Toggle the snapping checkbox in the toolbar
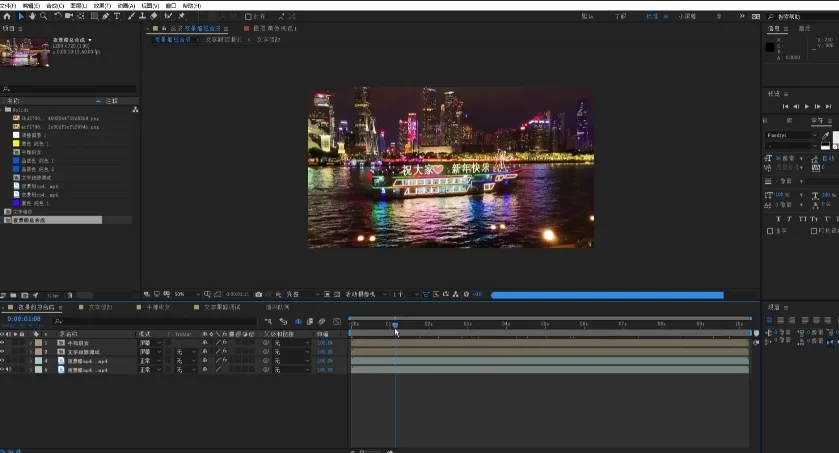 pos(247,16)
